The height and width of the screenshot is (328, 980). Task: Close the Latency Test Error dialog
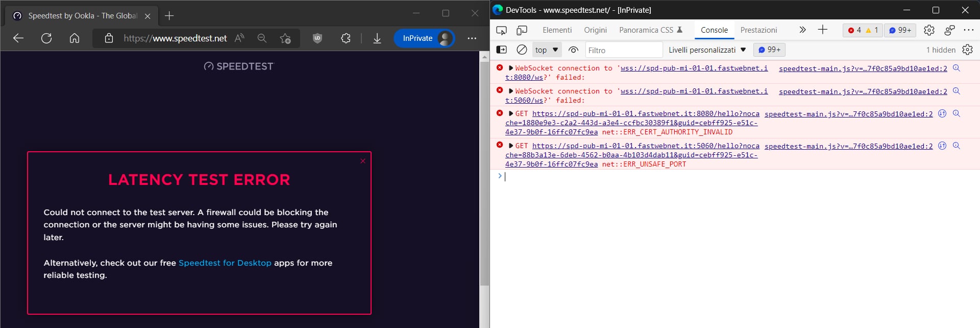[363, 161]
